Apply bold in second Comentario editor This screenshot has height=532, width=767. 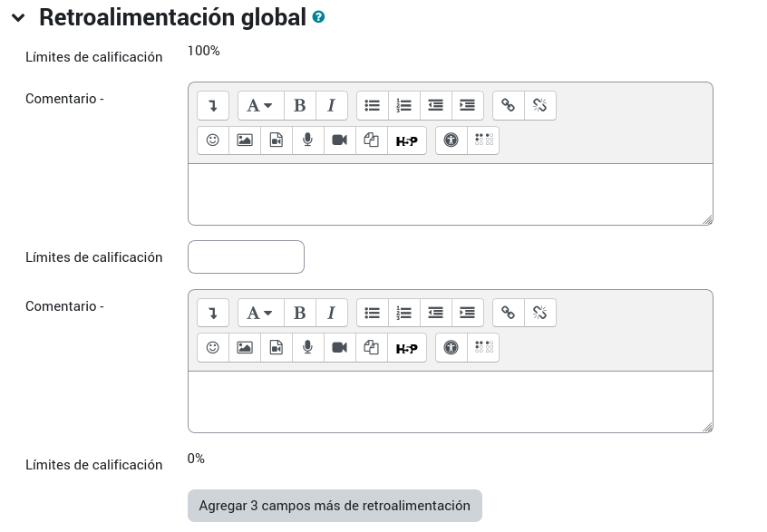tap(300, 313)
